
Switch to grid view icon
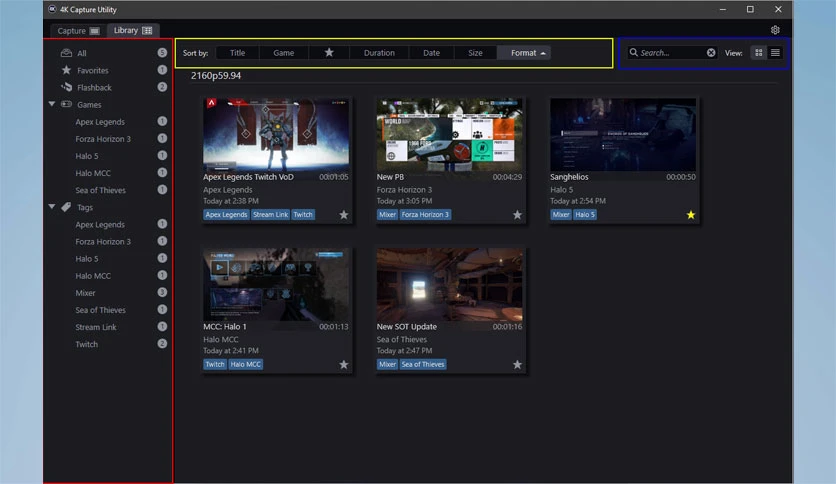758,52
